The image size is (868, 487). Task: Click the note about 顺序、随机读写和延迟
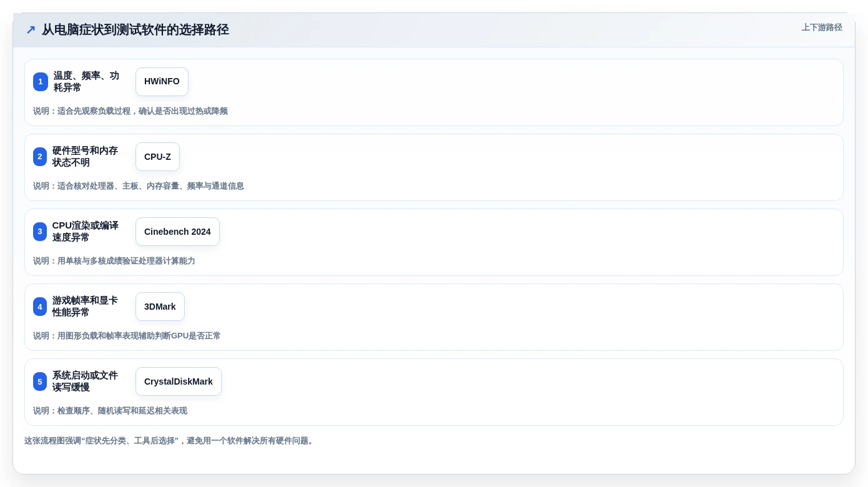tap(111, 411)
